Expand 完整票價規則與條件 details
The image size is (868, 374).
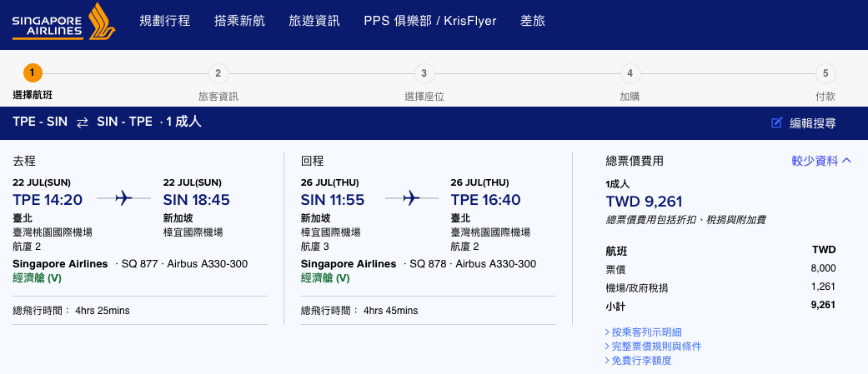point(654,347)
